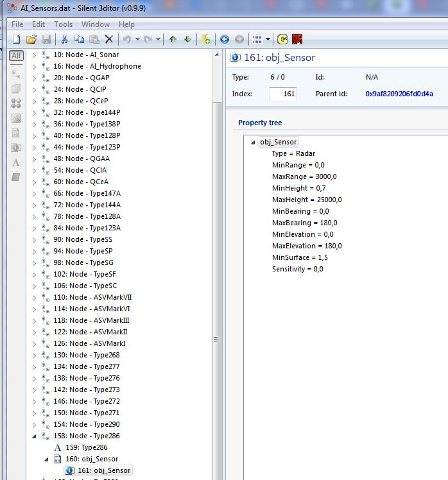Open the view list dropdown arrow
Screen dimensions: 448x480
pyautogui.click(x=268, y=39)
